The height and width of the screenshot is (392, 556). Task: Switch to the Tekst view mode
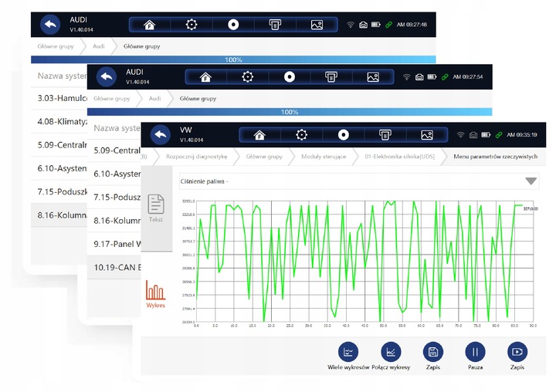156,208
